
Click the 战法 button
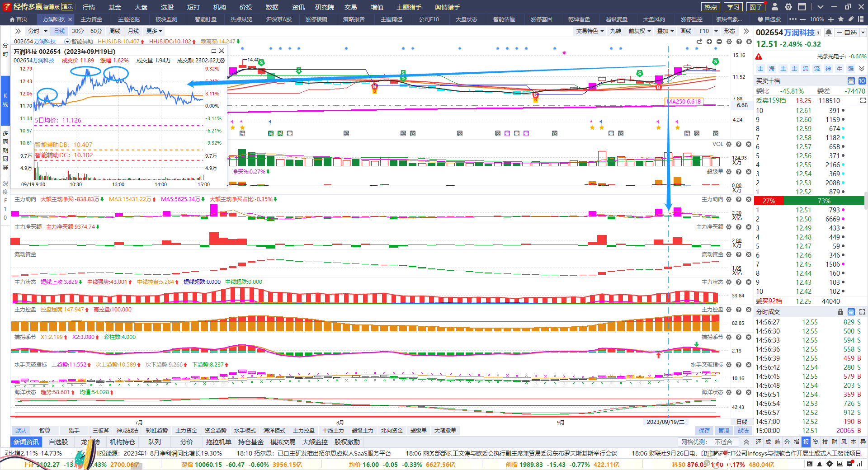743,431
